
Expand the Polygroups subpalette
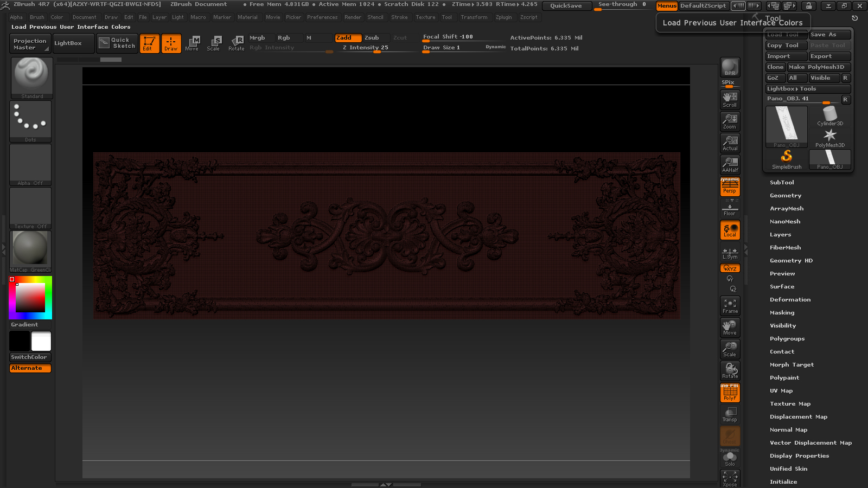787,339
